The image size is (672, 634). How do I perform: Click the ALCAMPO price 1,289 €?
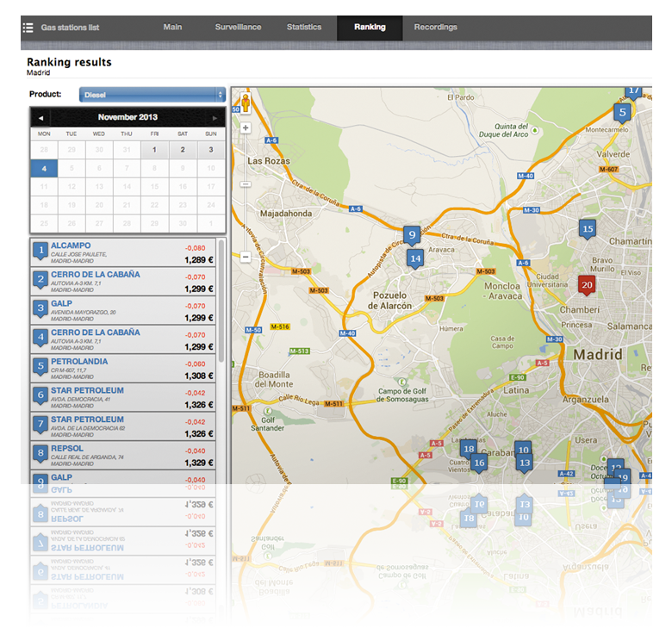tap(199, 260)
